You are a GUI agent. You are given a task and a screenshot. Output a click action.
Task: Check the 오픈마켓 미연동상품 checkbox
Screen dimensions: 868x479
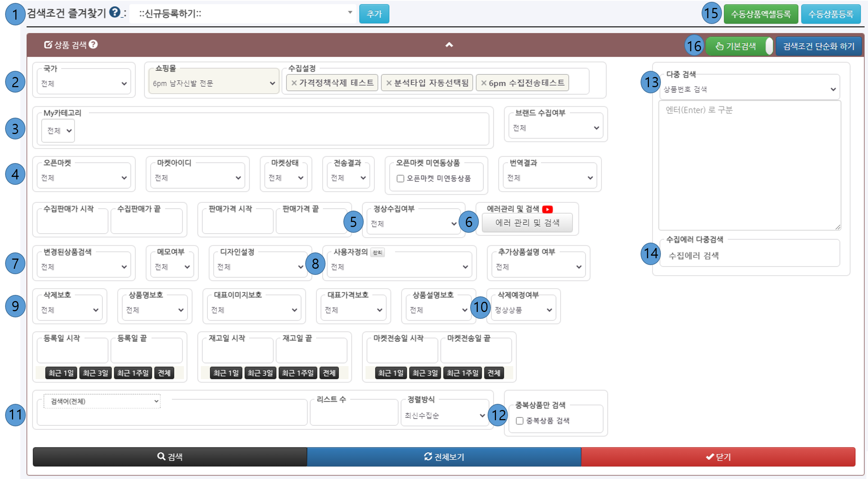tap(400, 179)
